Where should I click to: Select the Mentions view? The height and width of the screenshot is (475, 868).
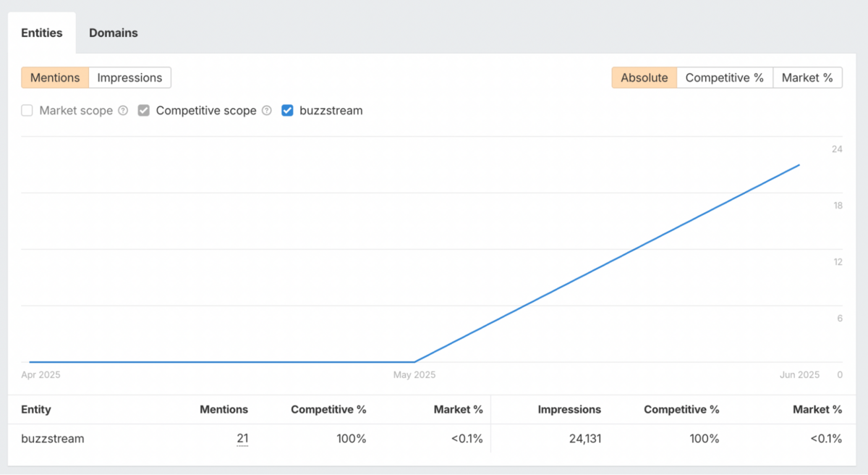coord(54,77)
